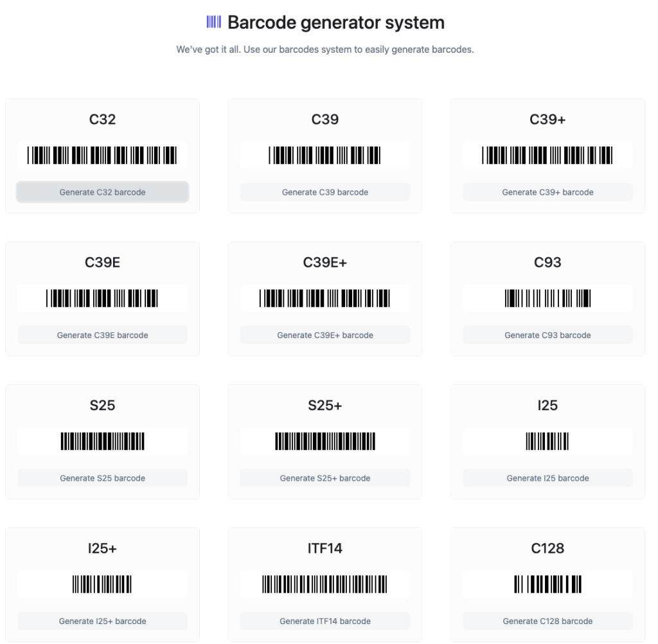Click Generate C128 barcode
Viewport: 658px width, 644px height.
[547, 621]
